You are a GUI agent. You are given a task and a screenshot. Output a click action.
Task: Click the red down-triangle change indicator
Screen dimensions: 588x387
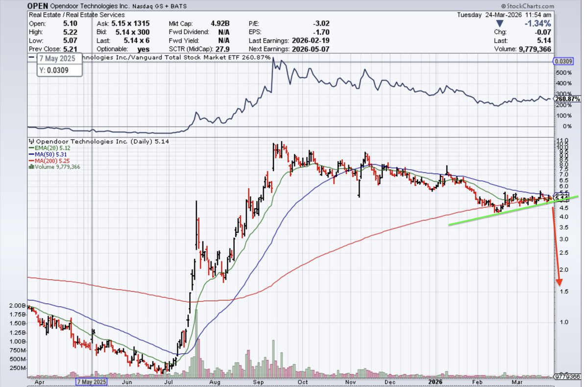click(500, 24)
